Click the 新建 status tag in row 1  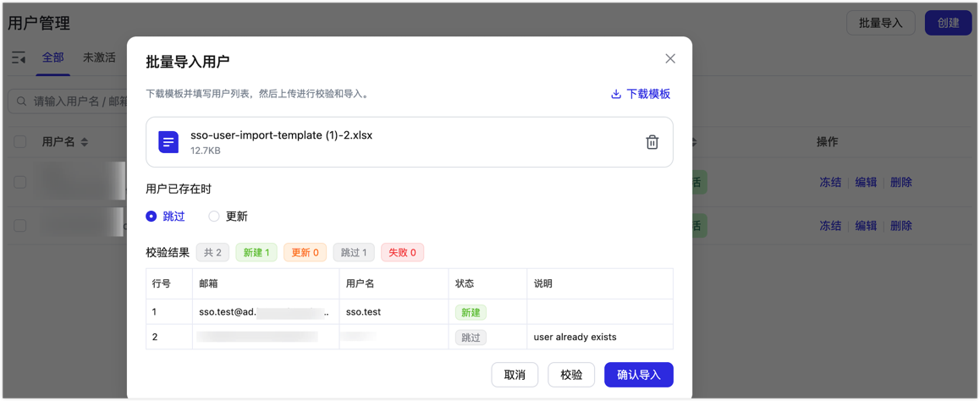point(471,312)
